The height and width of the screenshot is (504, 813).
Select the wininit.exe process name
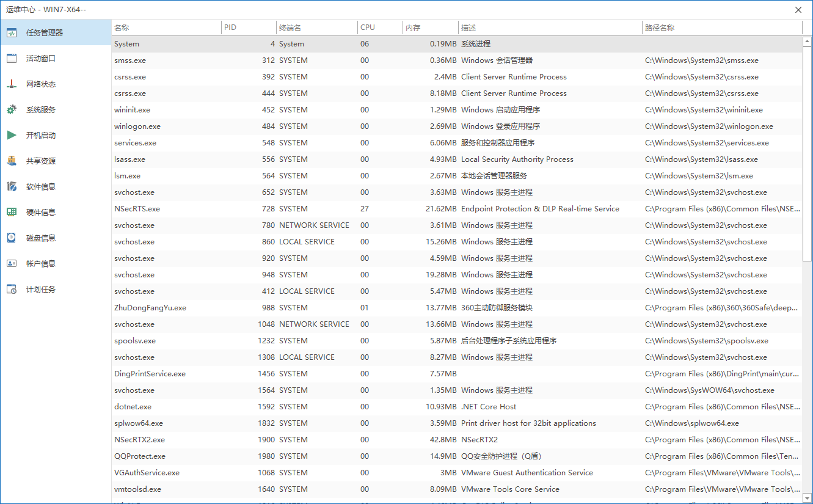click(132, 110)
